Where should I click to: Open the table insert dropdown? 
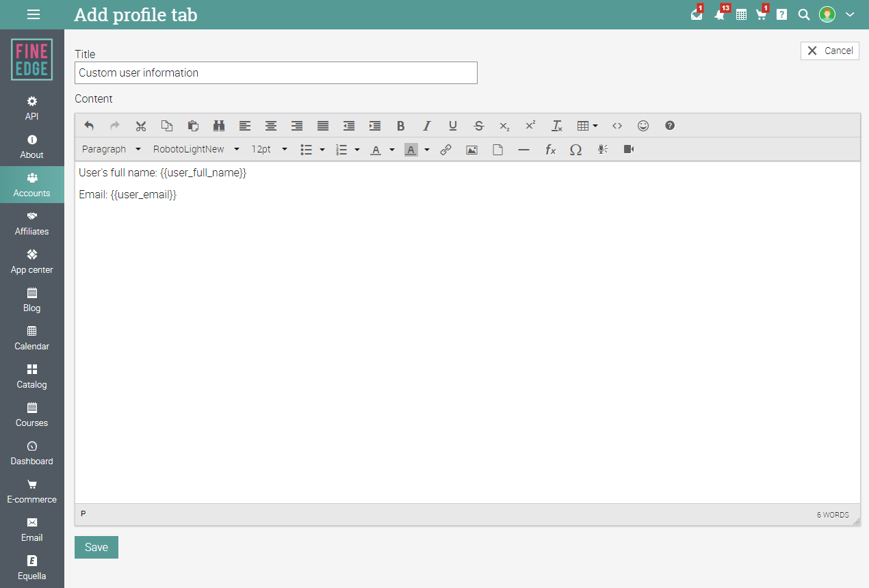pos(587,126)
